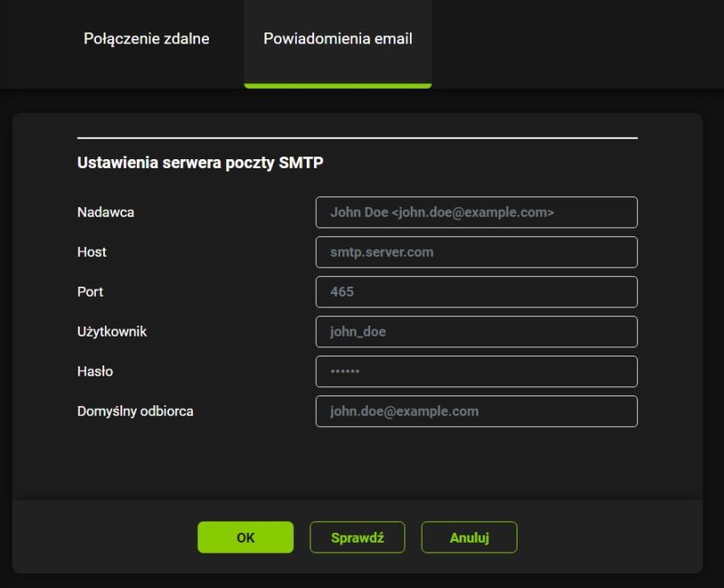Click the Hasło label text
The width and height of the screenshot is (724, 588).
point(93,371)
